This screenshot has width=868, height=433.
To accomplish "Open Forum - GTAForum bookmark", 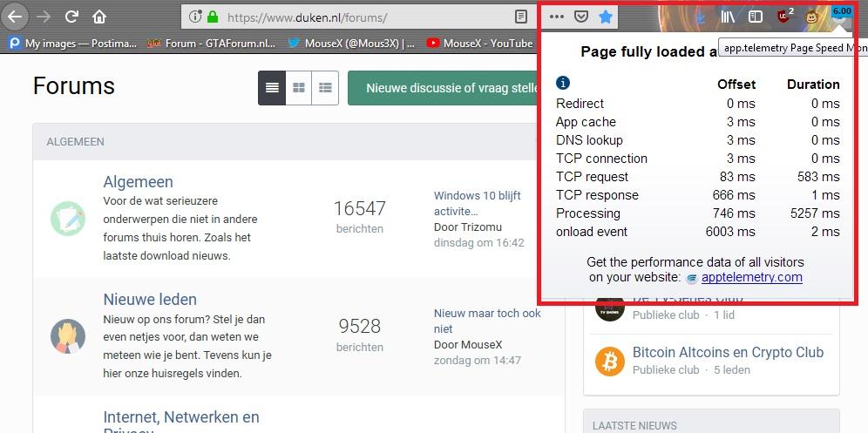I will click(x=212, y=43).
